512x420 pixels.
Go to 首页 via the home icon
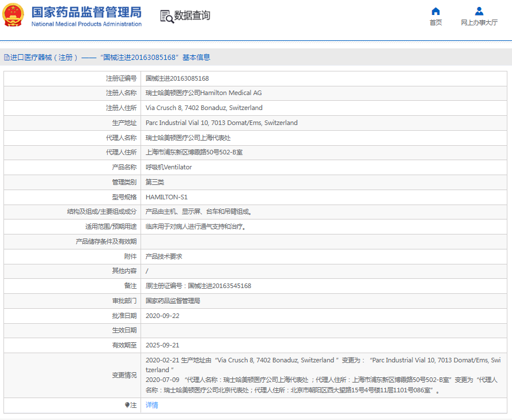click(x=435, y=12)
